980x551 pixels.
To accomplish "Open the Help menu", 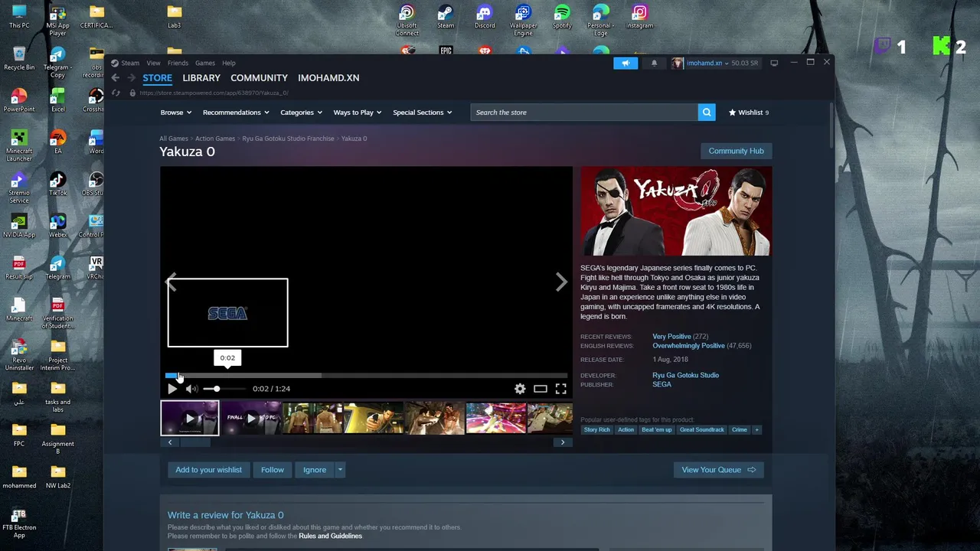I will [229, 63].
